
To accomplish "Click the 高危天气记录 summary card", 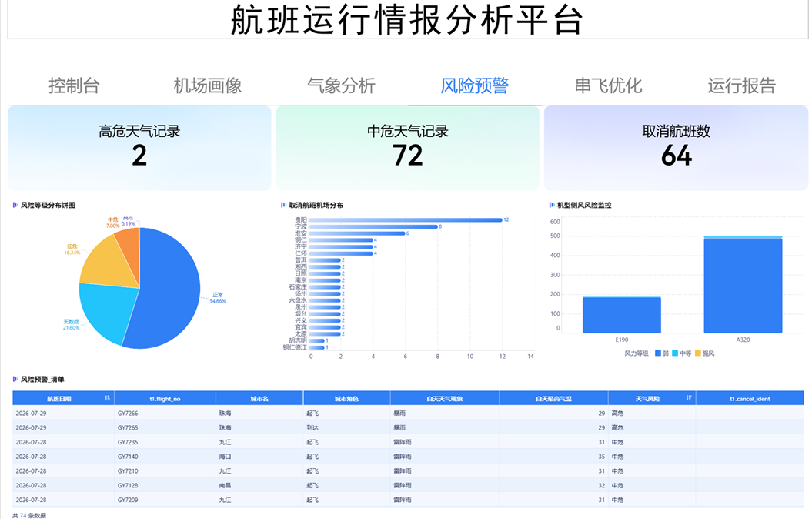I will coord(139,148).
